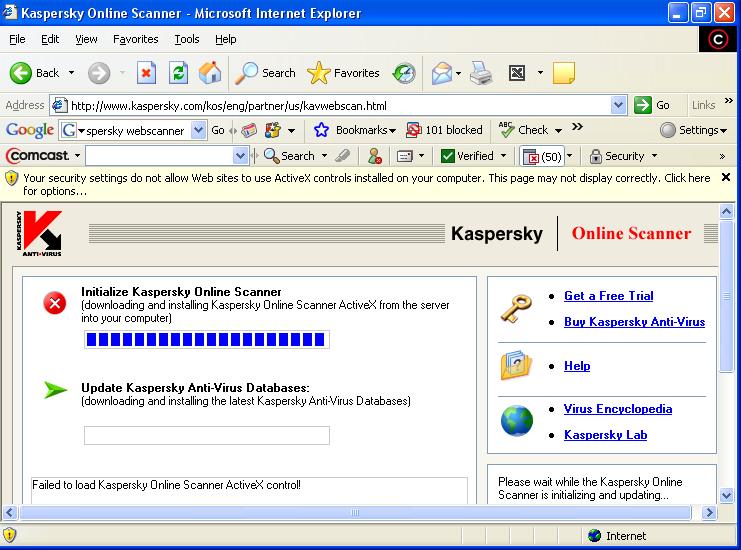Click the Forward arrow button

pyautogui.click(x=99, y=73)
